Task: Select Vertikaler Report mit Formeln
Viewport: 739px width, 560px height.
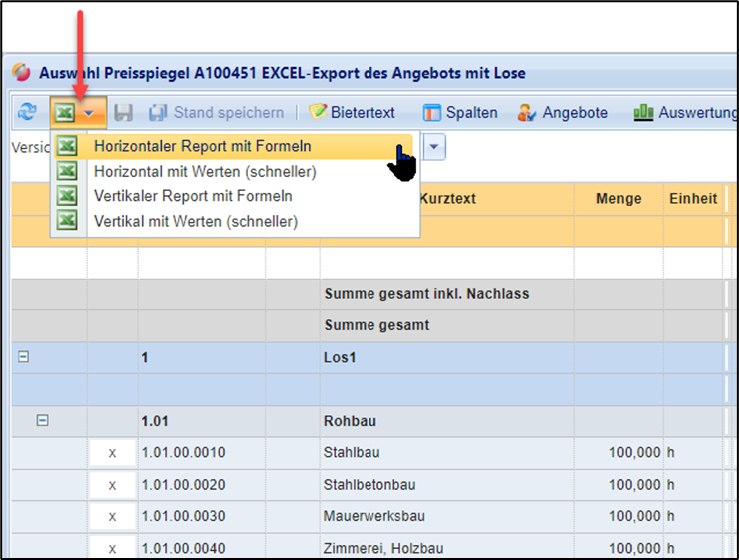Action: point(193,196)
